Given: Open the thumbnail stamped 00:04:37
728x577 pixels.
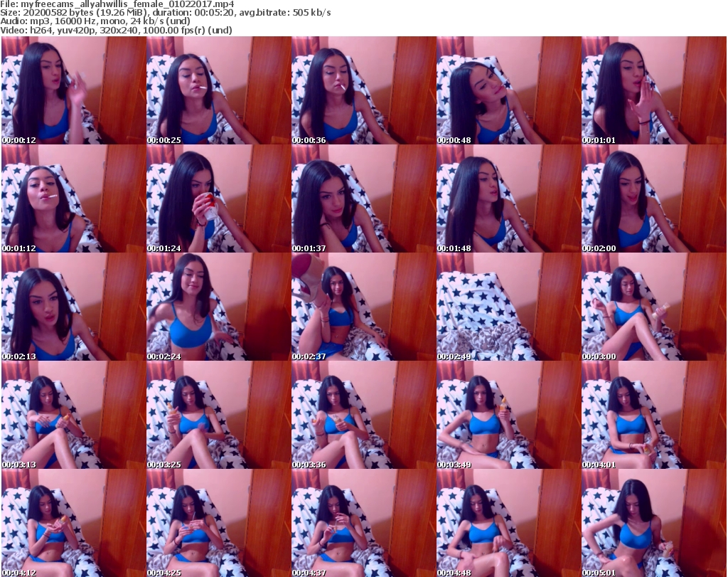Looking at the screenshot, I should [363, 523].
